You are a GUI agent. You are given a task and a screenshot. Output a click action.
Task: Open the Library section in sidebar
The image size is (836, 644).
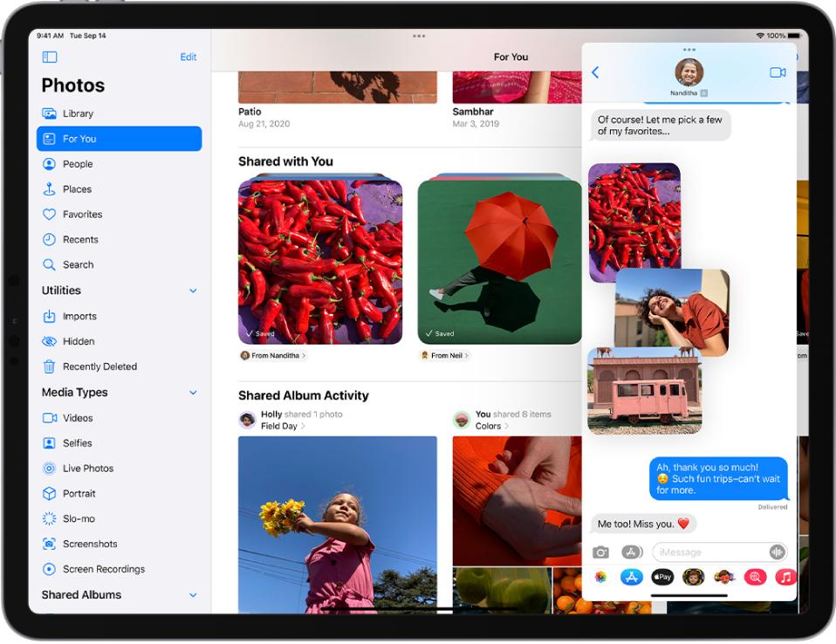[x=78, y=113]
